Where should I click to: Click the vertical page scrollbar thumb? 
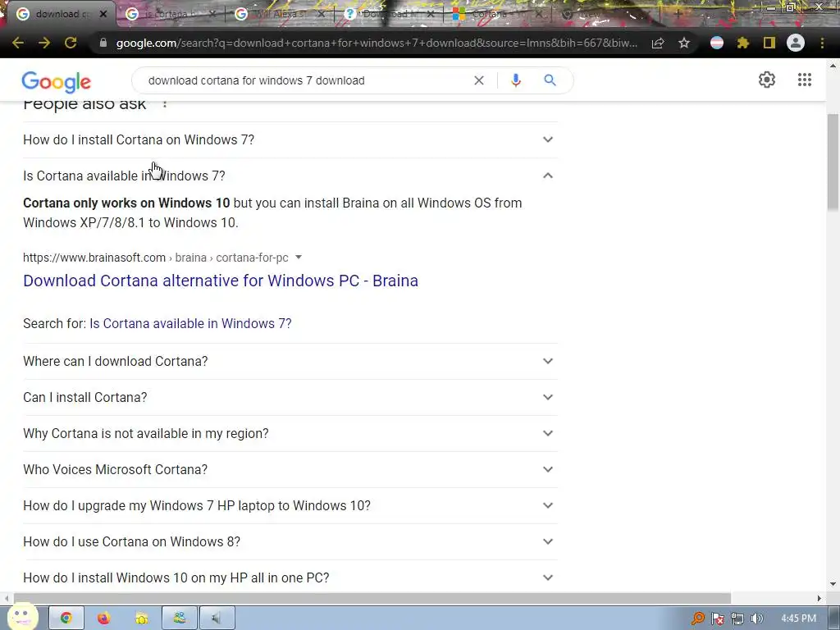coord(833,162)
